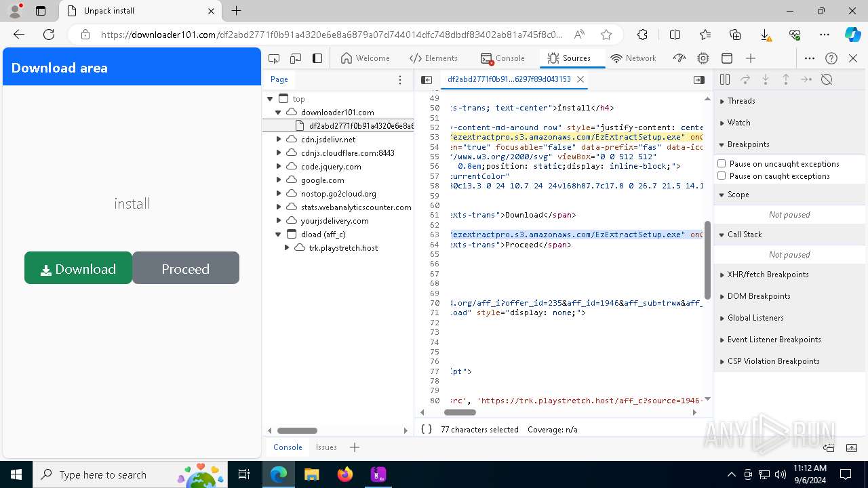Open the Issues drawer tab

pyautogui.click(x=326, y=447)
